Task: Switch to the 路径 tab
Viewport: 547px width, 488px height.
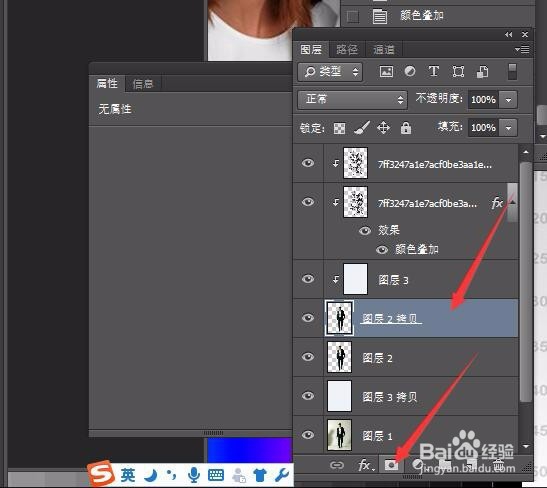Action: tap(347, 50)
